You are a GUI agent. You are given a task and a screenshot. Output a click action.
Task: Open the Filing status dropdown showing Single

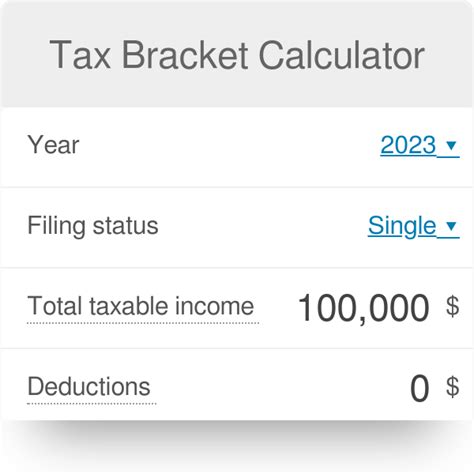pyautogui.click(x=414, y=226)
